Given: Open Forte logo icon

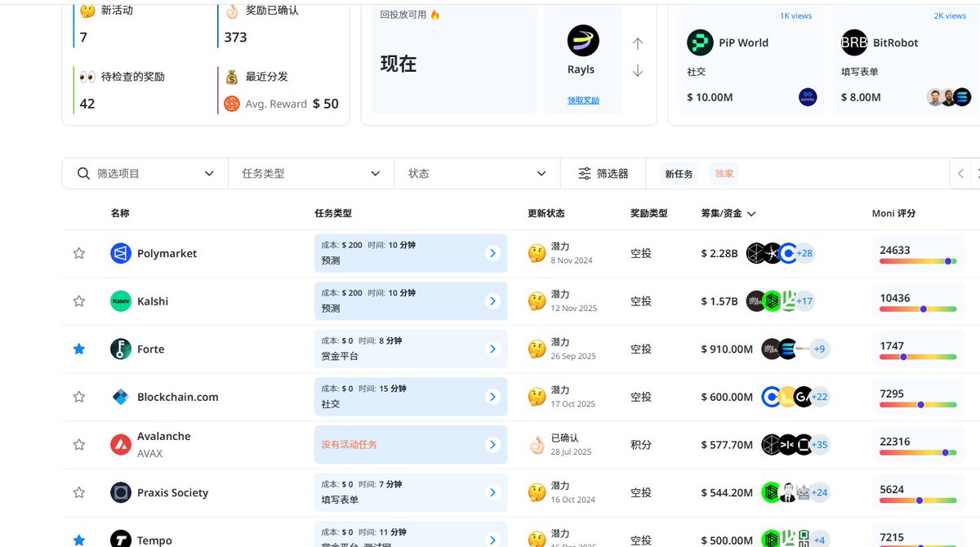Looking at the screenshot, I should [x=121, y=349].
